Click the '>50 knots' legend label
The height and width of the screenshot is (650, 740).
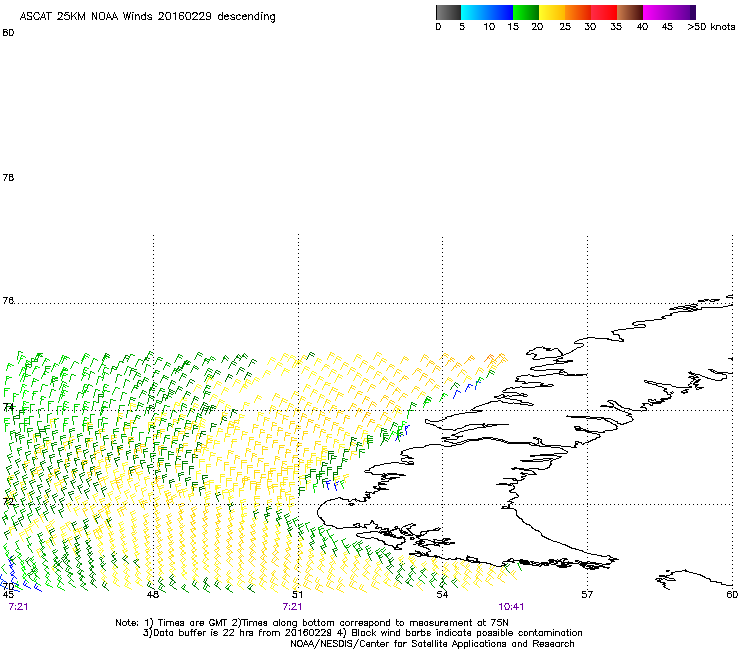click(711, 27)
